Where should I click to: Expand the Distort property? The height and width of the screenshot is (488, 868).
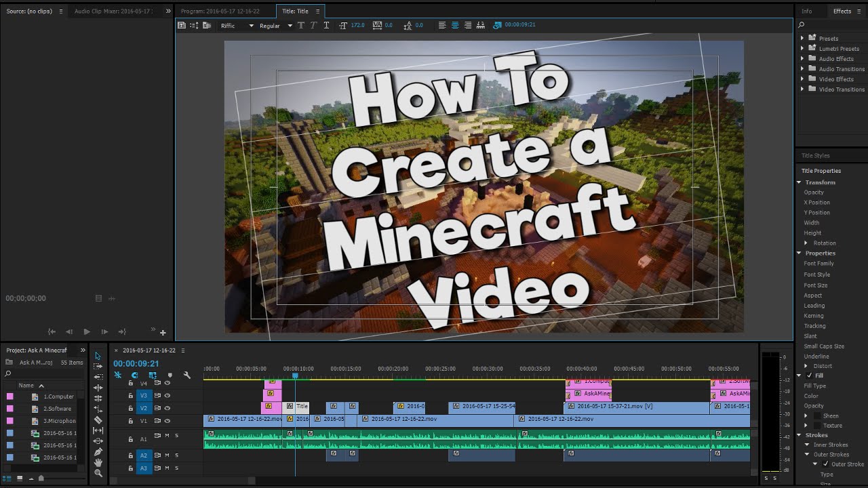tap(806, 366)
